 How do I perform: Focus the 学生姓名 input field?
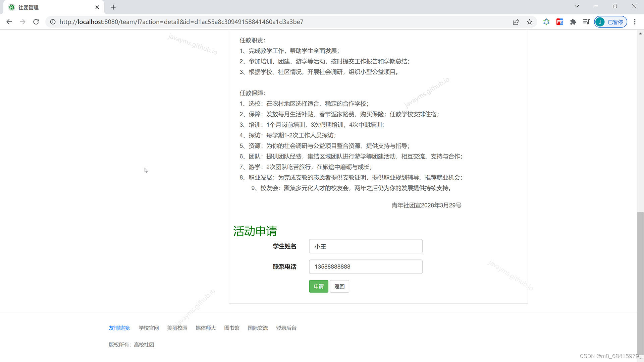point(366,246)
